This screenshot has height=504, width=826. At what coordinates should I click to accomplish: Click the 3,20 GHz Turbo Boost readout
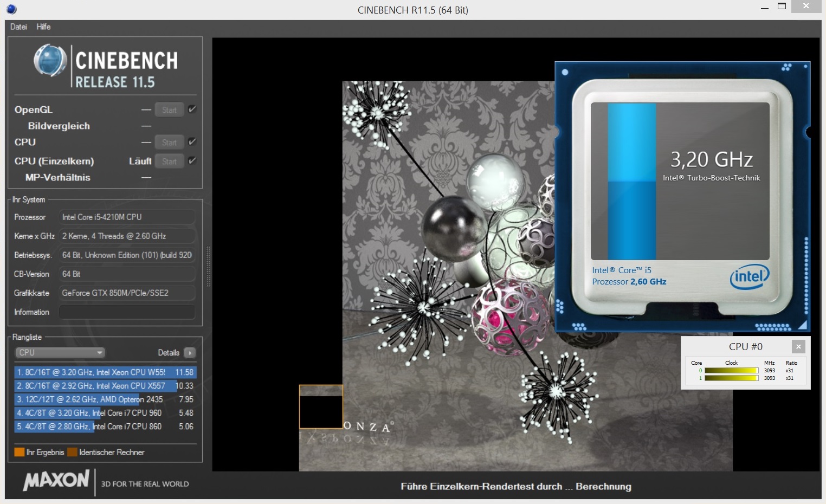[x=712, y=159]
